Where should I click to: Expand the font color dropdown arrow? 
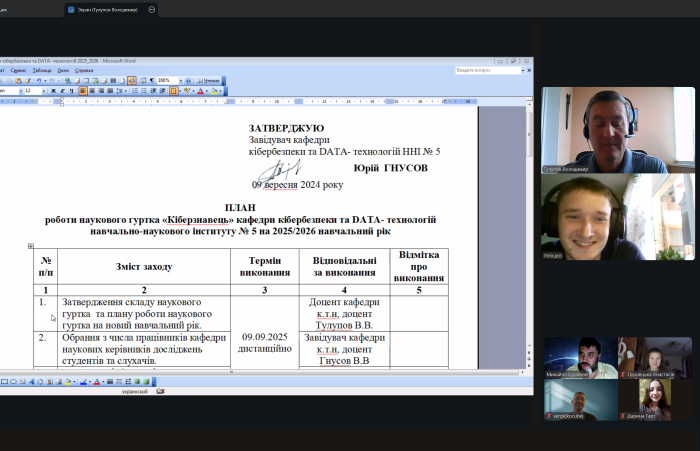(207, 91)
